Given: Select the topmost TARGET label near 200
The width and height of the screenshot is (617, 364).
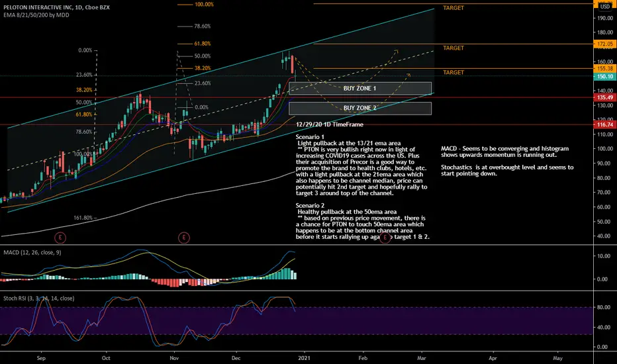Looking at the screenshot, I should 453,8.
